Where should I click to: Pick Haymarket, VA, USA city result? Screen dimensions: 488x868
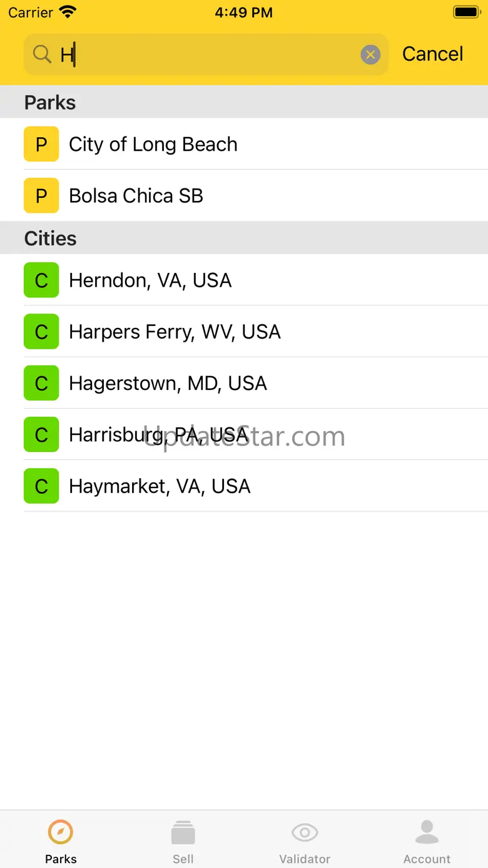tap(244, 486)
